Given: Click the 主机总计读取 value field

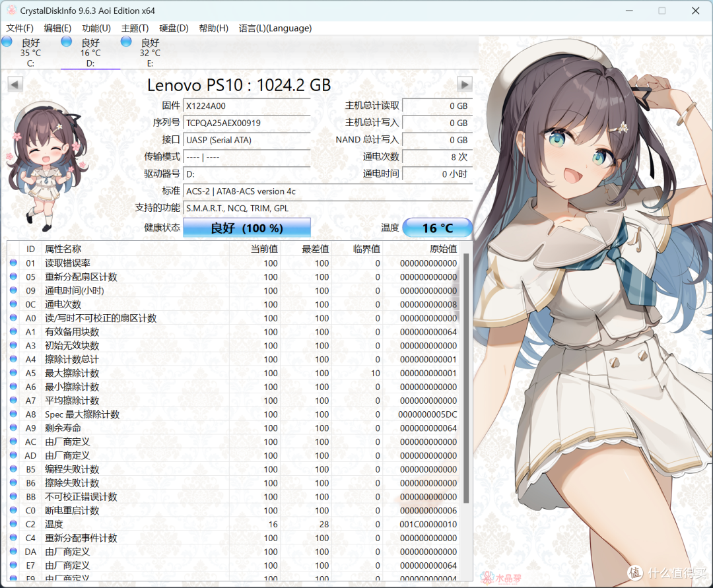Looking at the screenshot, I should [x=438, y=106].
